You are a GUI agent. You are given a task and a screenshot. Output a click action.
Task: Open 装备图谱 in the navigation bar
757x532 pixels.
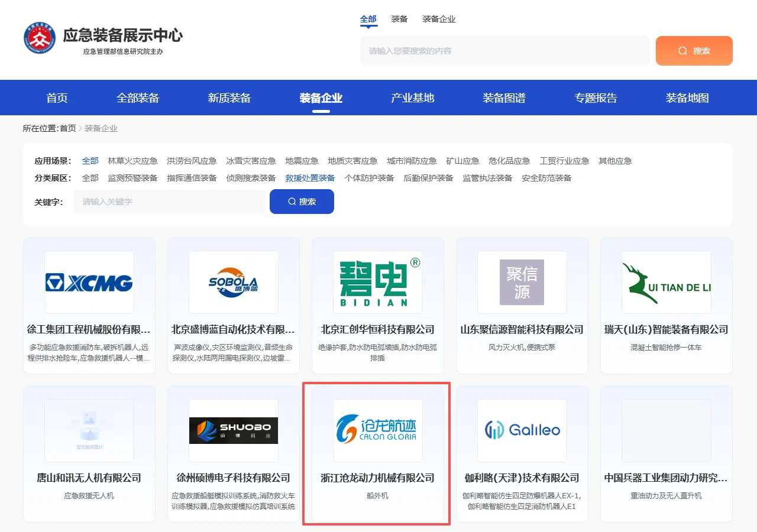504,98
